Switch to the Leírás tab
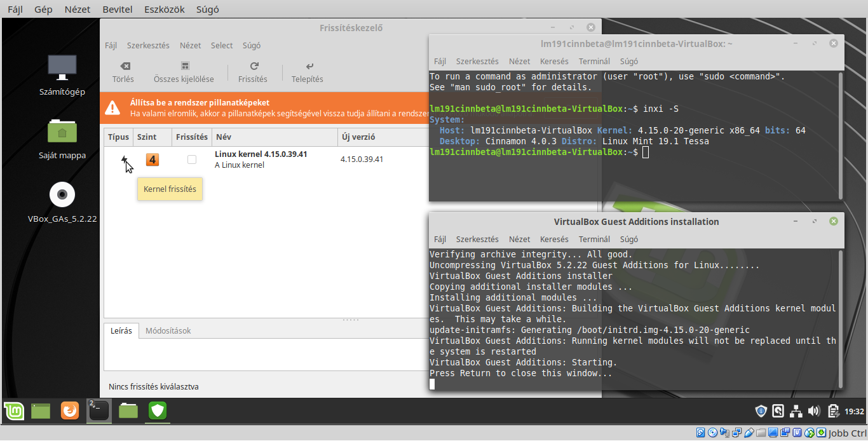 pyautogui.click(x=121, y=330)
